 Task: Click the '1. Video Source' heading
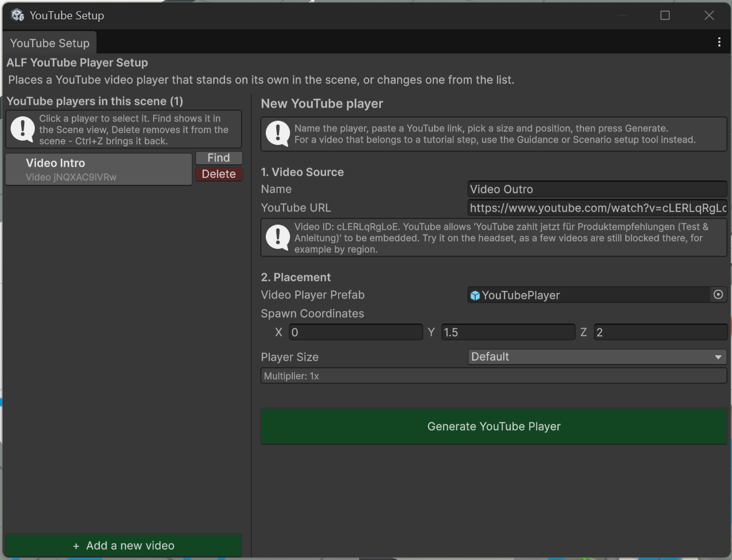click(x=302, y=172)
